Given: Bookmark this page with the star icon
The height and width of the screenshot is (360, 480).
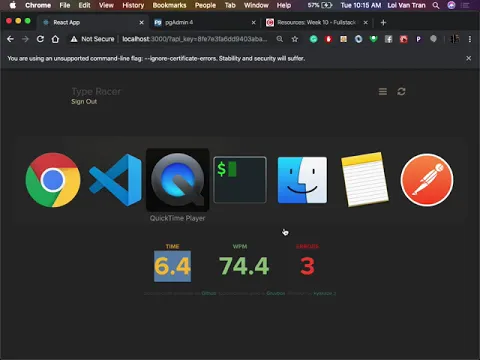Looking at the screenshot, I should tap(295, 39).
